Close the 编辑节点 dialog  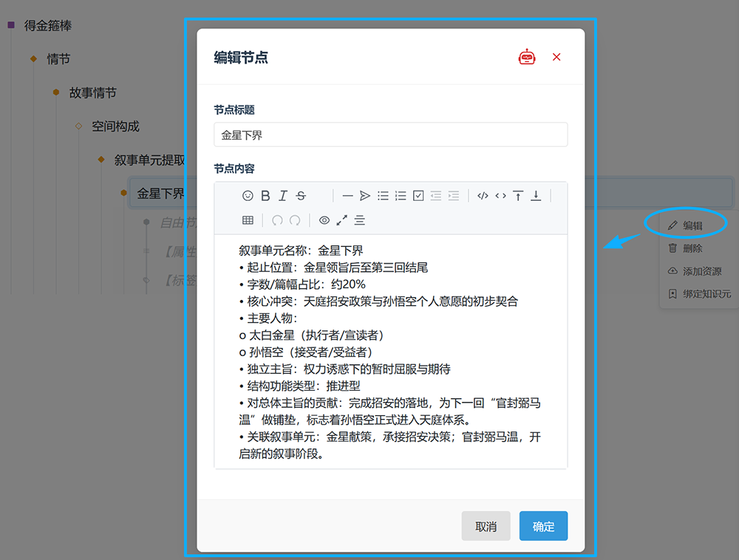pos(556,57)
